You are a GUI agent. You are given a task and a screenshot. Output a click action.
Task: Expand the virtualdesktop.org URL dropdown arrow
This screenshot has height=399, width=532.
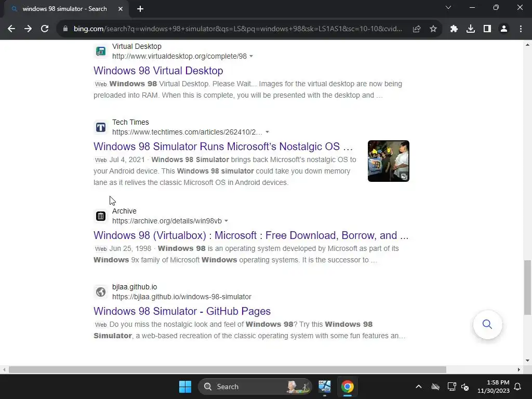pos(251,56)
